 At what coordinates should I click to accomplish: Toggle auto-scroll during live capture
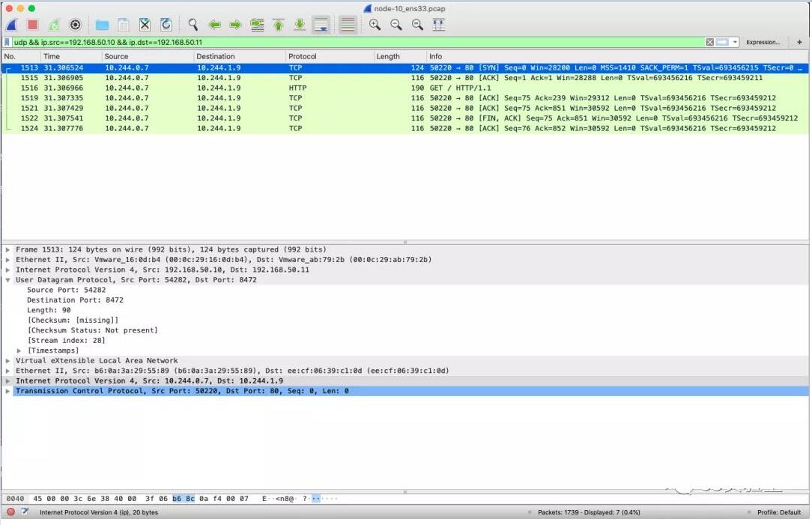(321, 25)
